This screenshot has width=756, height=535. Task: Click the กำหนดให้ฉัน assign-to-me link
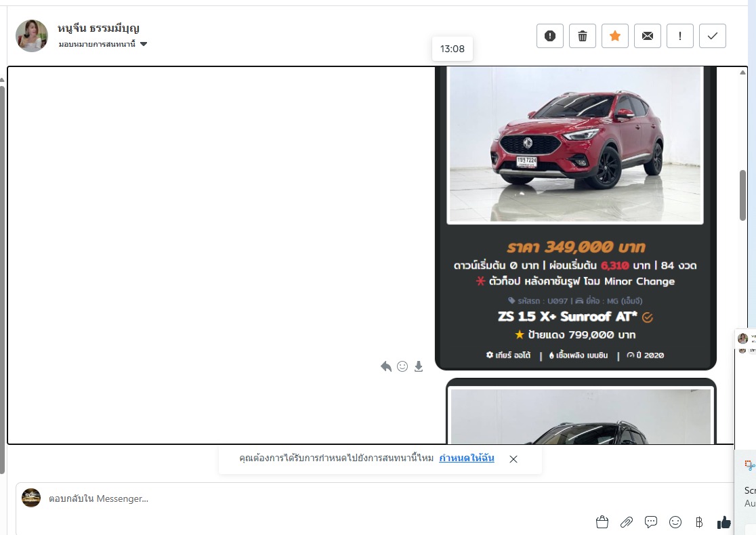[x=466, y=458]
